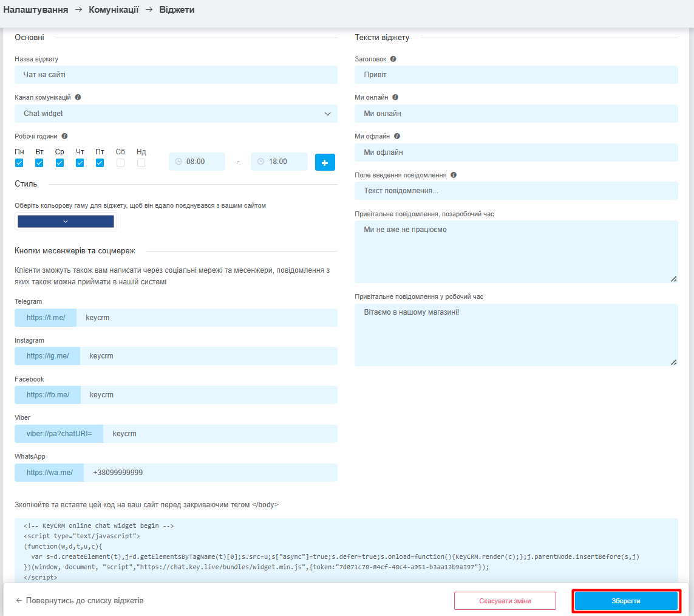This screenshot has height=616, width=694.
Task: Click the info icon next to Канал комунікацій
Action: pos(78,97)
